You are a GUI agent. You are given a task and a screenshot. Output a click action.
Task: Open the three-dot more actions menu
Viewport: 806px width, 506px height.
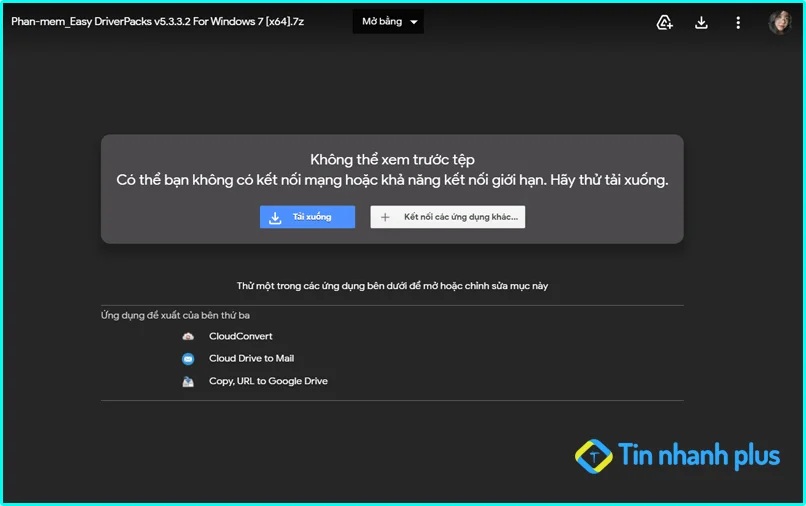(738, 22)
